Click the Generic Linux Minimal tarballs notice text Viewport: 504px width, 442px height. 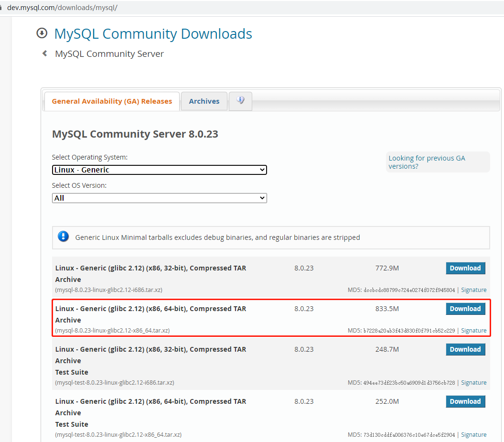click(x=218, y=237)
